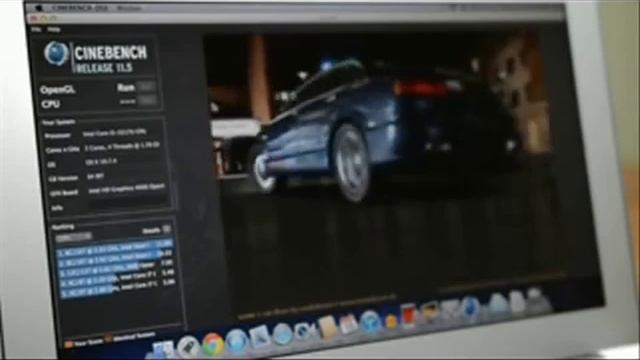
Task: Open the File menu in Cinebench
Action: [x=36, y=29]
